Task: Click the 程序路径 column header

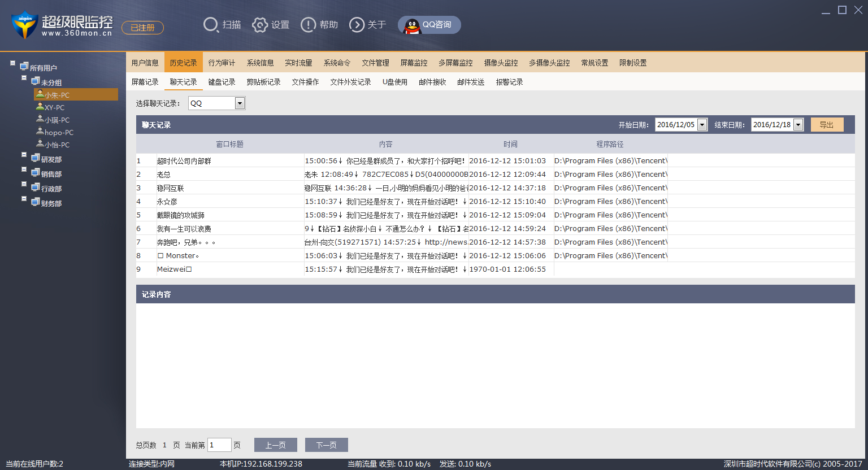Action: tap(610, 144)
